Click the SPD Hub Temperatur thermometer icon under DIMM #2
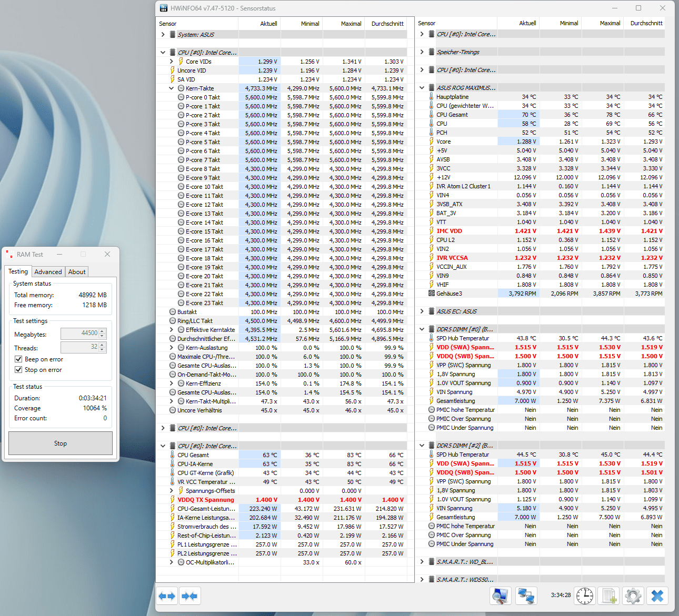679x616 pixels. [x=431, y=455]
